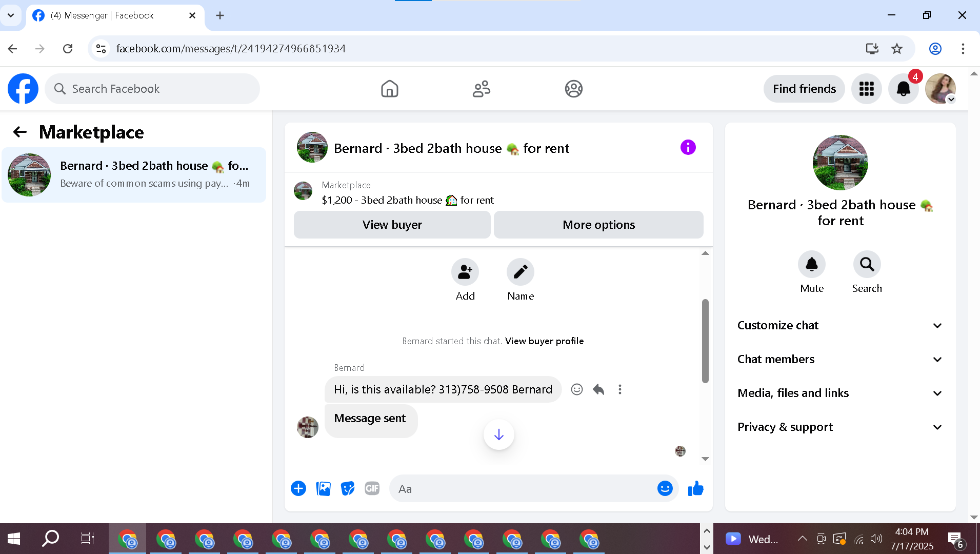
Task: Select the Messenger Facebook browser tab
Action: tap(115, 15)
